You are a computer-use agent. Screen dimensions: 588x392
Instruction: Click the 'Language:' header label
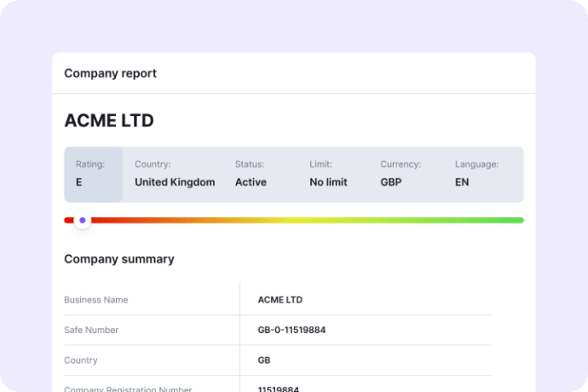[x=476, y=164]
